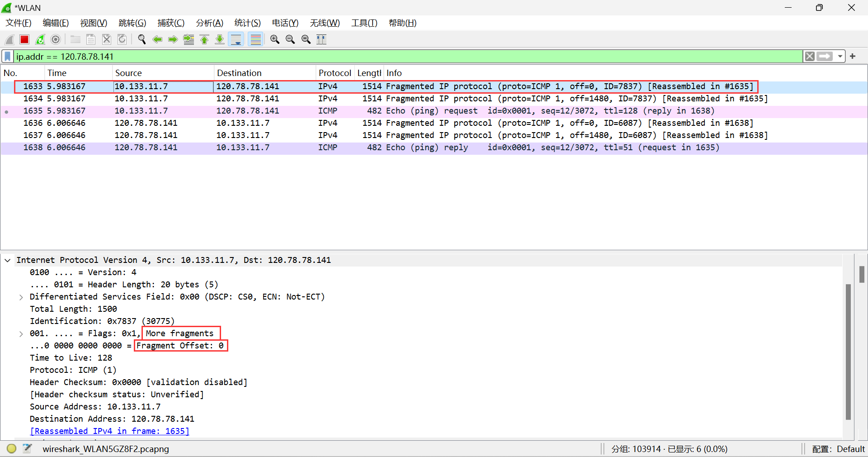Viewport: 868px width, 457px height.
Task: Jump to first packet icon
Action: click(204, 39)
